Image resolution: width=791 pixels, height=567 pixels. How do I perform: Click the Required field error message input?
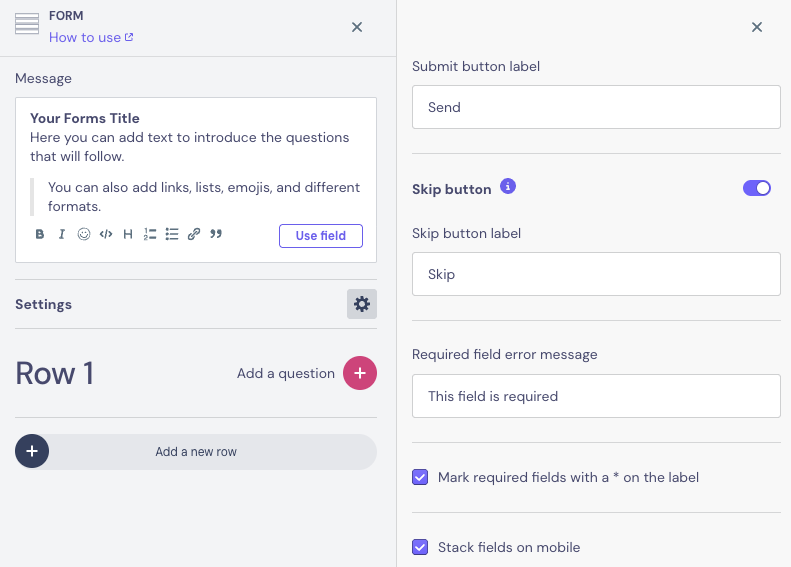[596, 396]
